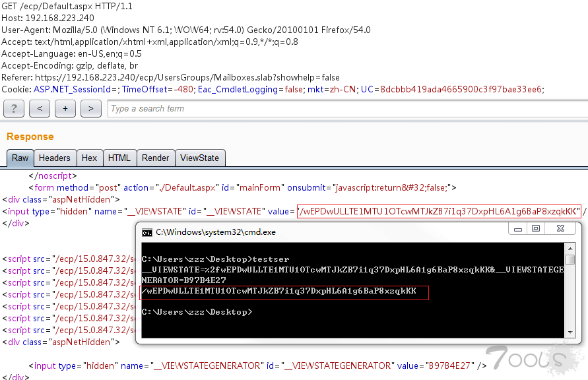
Task: Open the Render response tab
Action: point(156,158)
